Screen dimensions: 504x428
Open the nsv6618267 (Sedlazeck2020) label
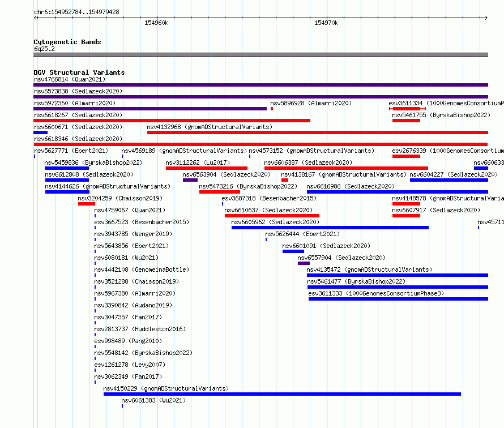(78, 115)
